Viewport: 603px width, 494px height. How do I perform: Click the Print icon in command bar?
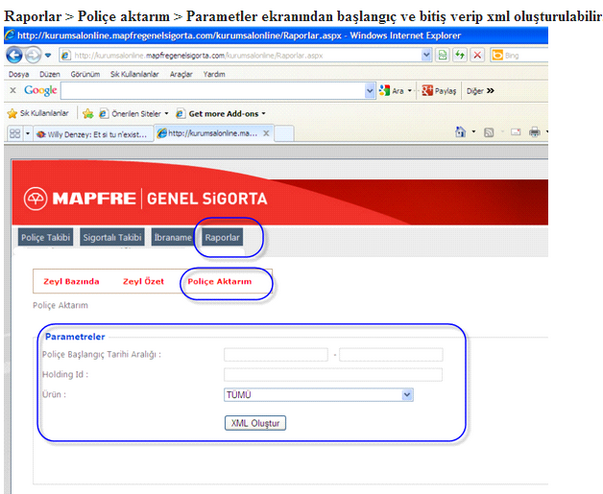point(535,132)
